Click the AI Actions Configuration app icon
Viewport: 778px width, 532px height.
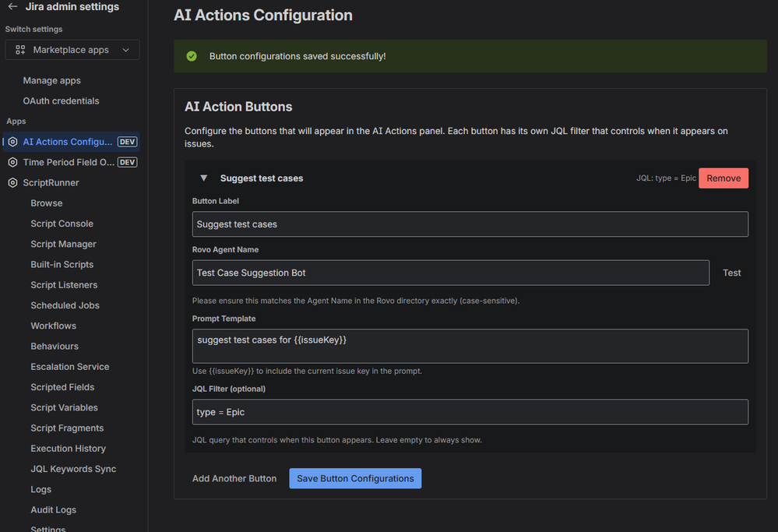tap(12, 142)
